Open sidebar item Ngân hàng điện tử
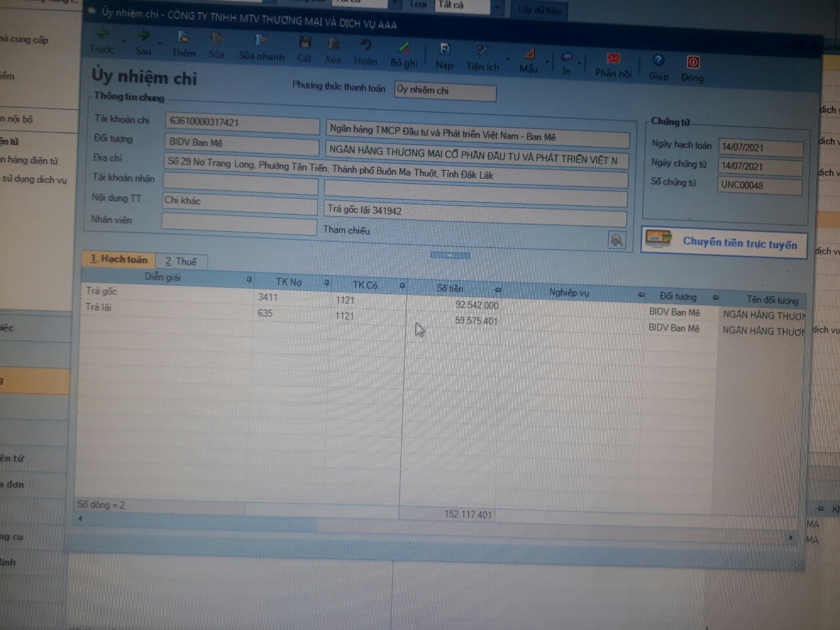Viewport: 840px width, 630px height. click(x=30, y=160)
